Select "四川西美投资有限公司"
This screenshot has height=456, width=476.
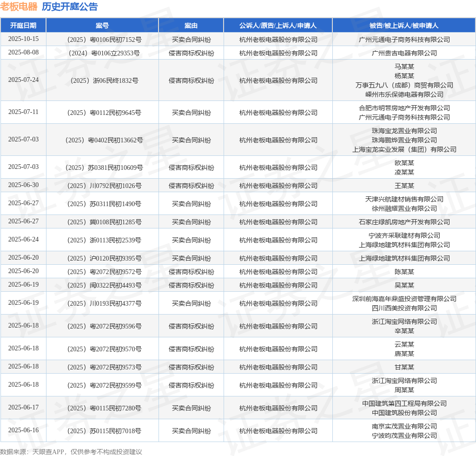pos(404,308)
